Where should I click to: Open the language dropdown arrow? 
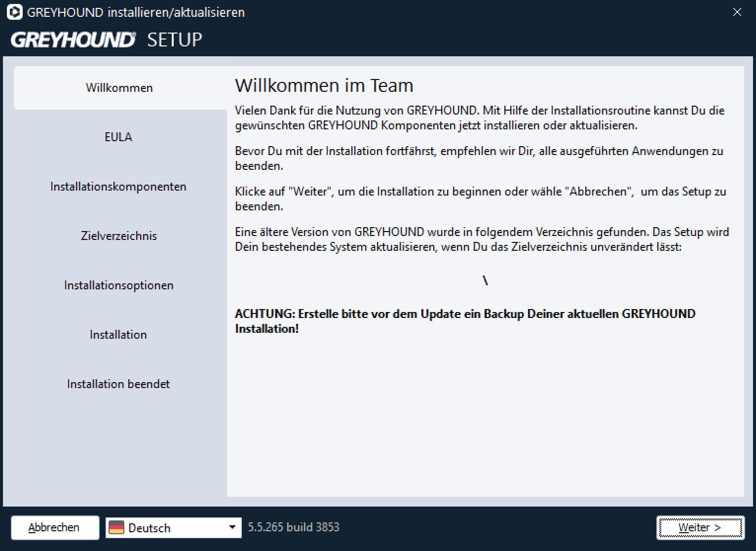pyautogui.click(x=232, y=527)
